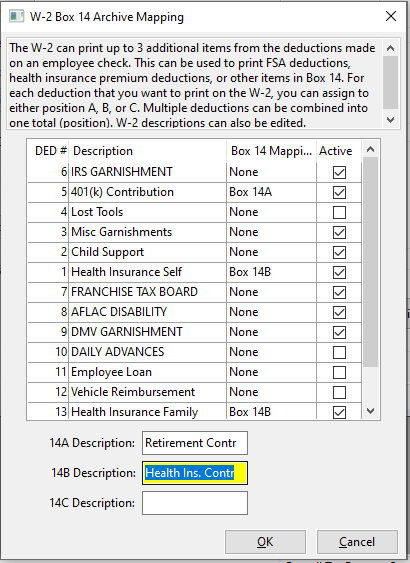This screenshot has height=563, width=410.
Task: Click deduction list scroll up arrow
Action: click(371, 149)
